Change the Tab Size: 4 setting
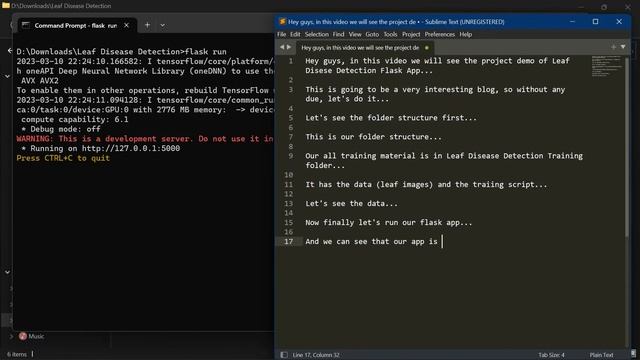This screenshot has width=640, height=360. point(551,355)
